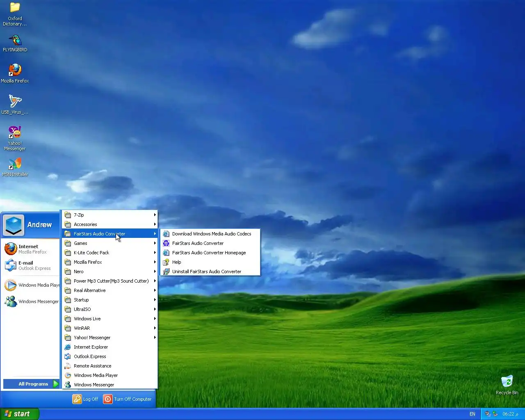
Task: Click the Accessories folder icon
Action: (x=68, y=224)
